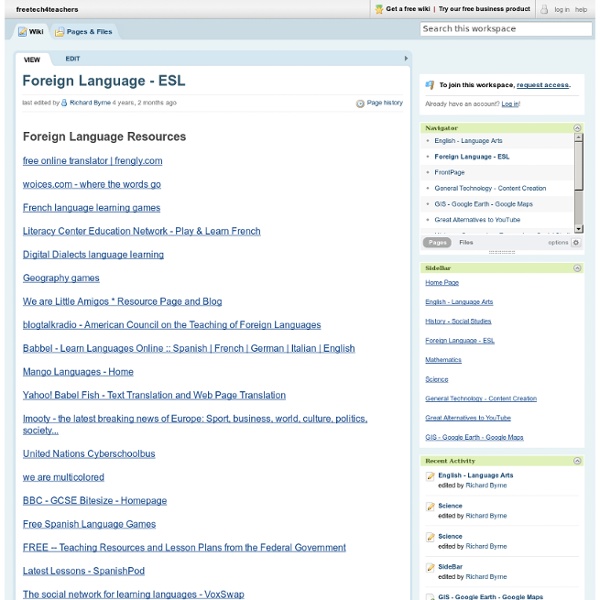Select the Files toggle in Navigator

(x=466, y=243)
